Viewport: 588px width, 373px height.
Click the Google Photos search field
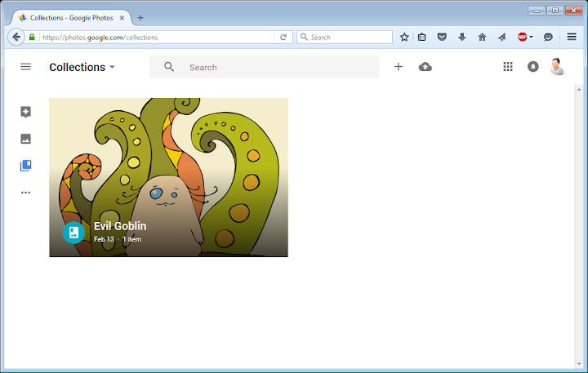click(x=264, y=67)
